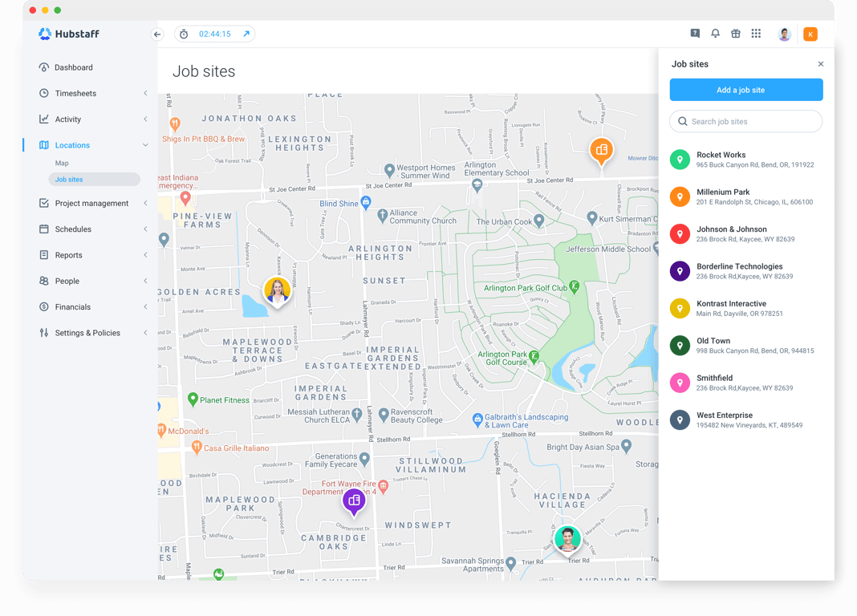Click the 02:44:15 timer display
This screenshot has height=616, width=857.
(x=215, y=34)
